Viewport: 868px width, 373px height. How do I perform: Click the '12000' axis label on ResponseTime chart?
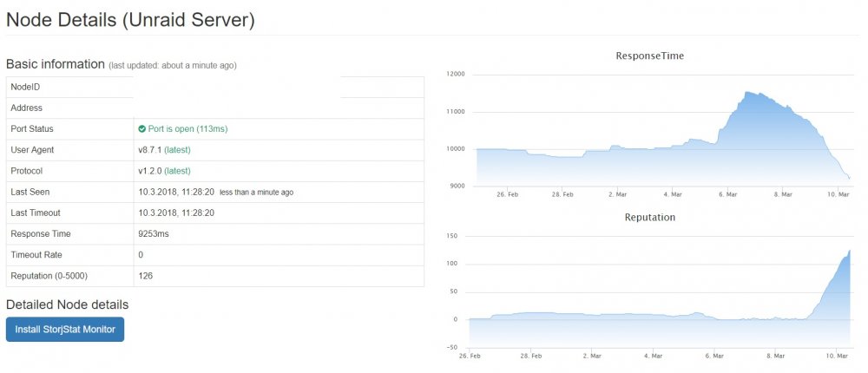pos(456,74)
